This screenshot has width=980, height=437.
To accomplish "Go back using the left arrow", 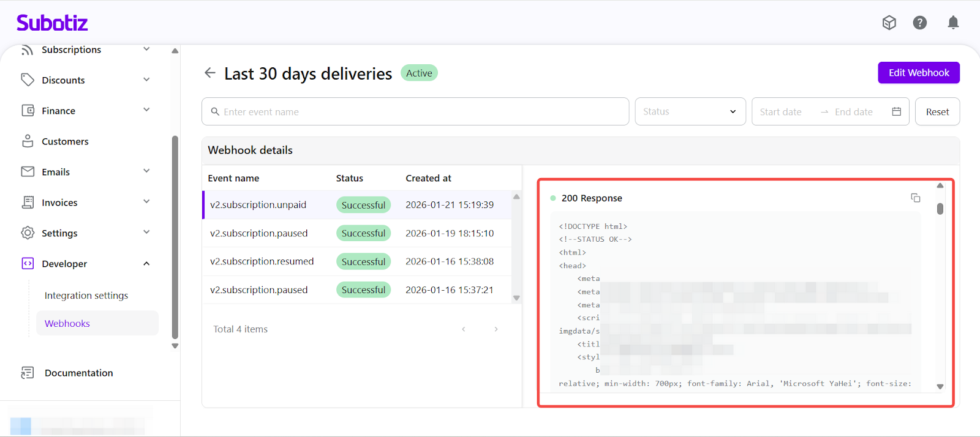I will (210, 73).
